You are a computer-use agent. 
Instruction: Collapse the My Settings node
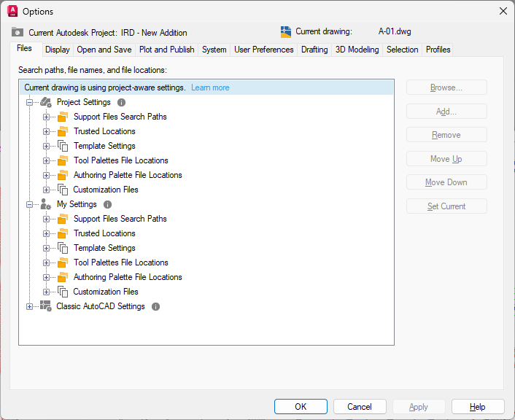pos(30,205)
